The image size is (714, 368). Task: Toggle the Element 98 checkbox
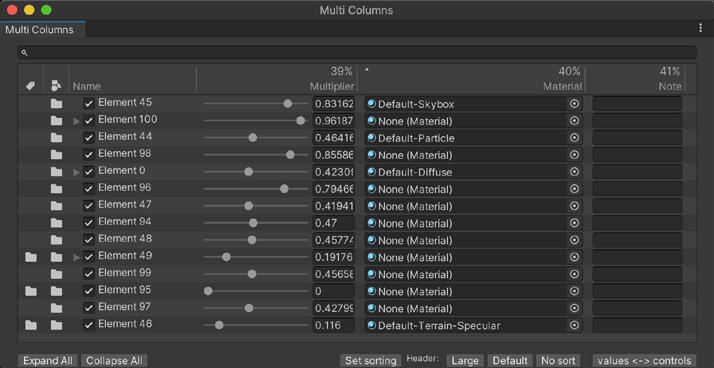click(89, 155)
